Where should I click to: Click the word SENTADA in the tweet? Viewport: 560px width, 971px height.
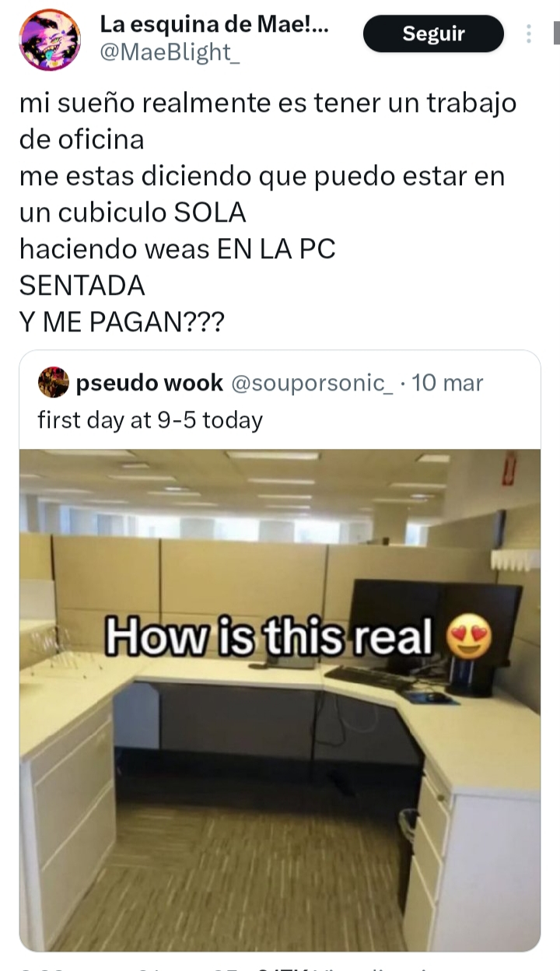(x=82, y=286)
